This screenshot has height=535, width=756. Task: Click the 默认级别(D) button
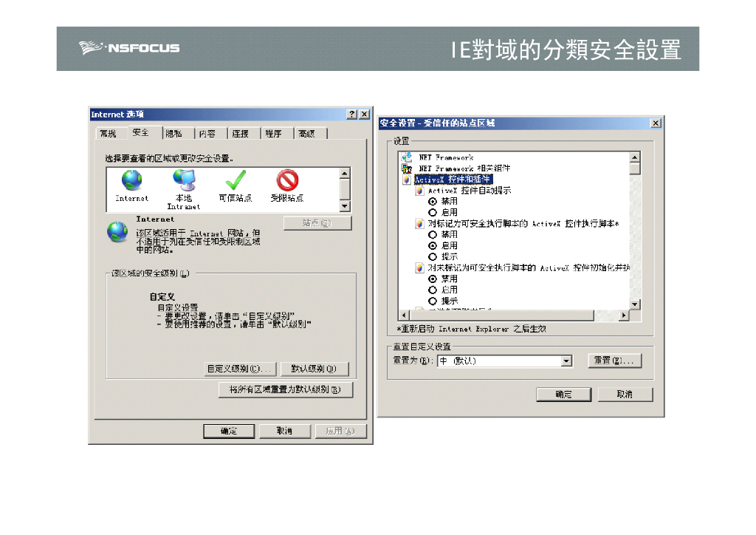[x=315, y=369]
